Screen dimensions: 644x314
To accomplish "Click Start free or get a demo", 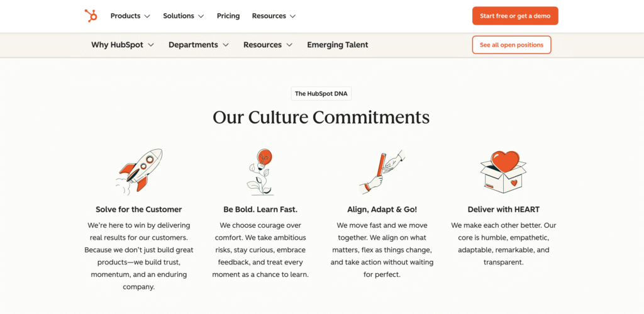I will click(515, 16).
